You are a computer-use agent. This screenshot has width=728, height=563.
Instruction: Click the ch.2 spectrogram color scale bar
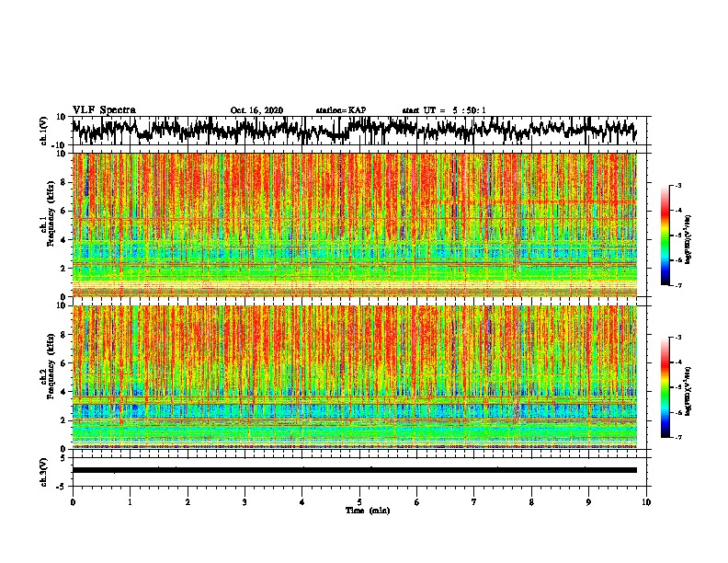click(665, 387)
